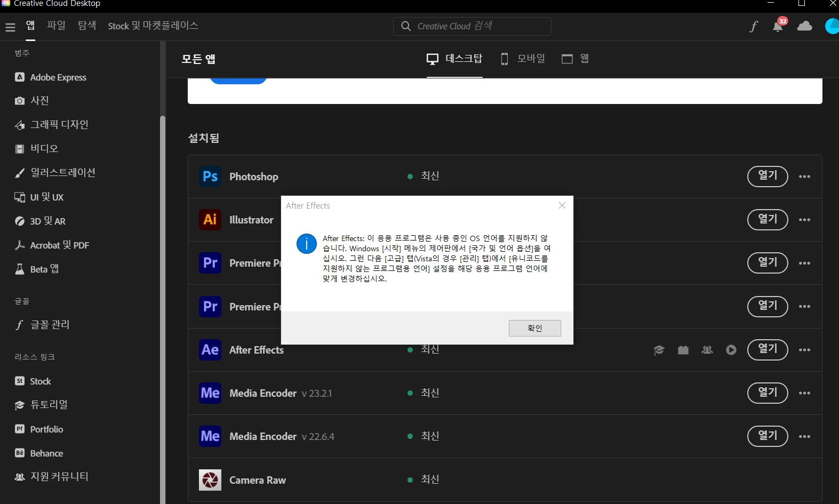Select the 웹 platform tab
This screenshot has height=504, width=839.
[x=575, y=59]
